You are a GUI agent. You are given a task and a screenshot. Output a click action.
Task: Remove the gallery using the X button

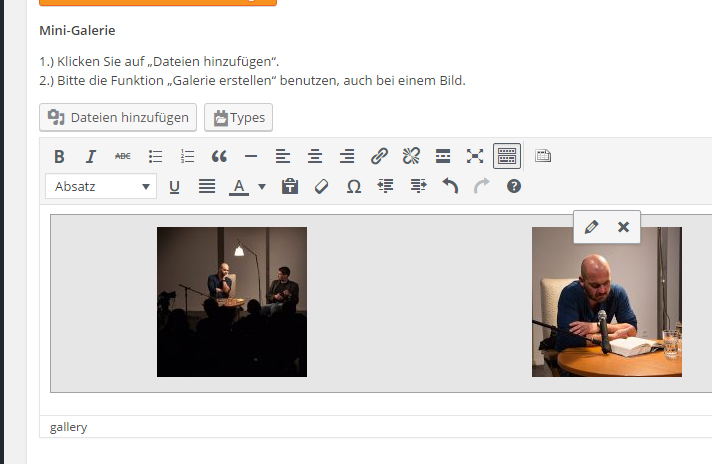(x=623, y=227)
